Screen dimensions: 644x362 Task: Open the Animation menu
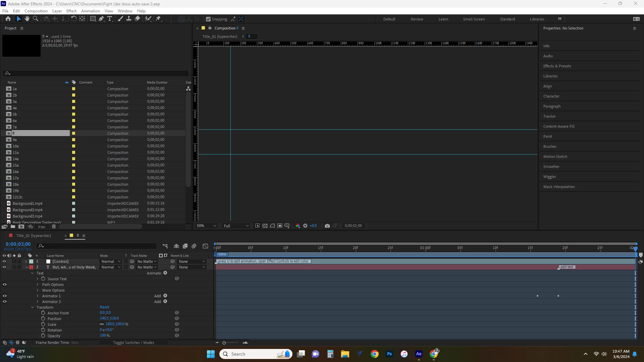pos(90,11)
